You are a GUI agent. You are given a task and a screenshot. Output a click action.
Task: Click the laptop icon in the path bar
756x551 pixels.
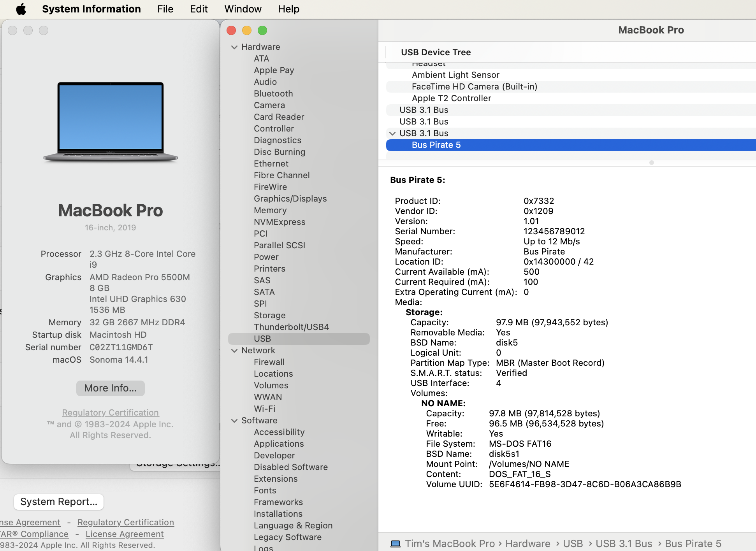pyautogui.click(x=395, y=544)
